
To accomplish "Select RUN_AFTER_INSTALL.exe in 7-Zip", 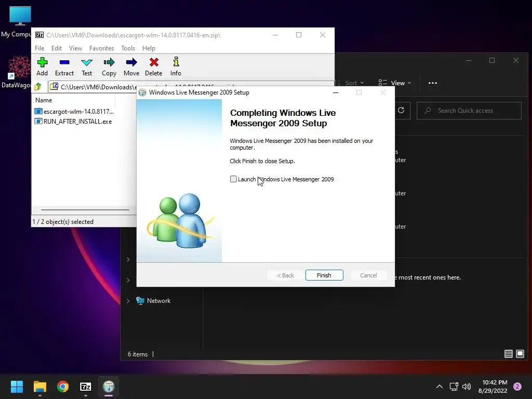I will (x=73, y=121).
